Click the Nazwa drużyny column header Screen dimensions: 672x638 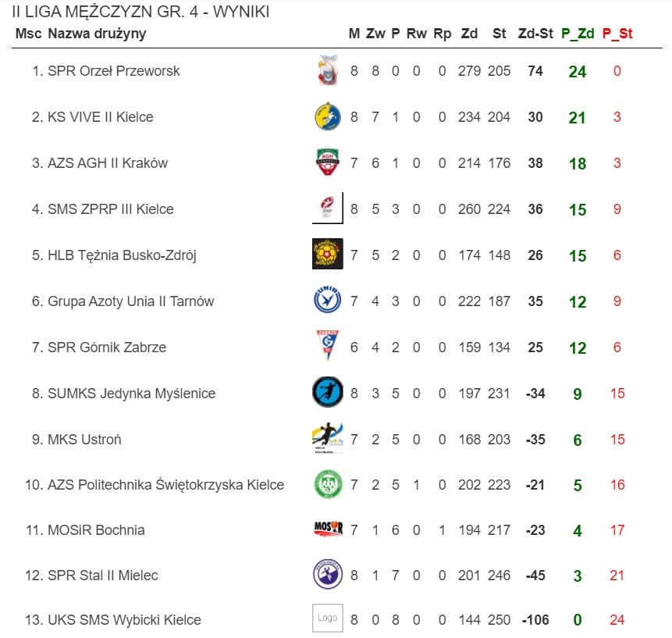point(97,34)
